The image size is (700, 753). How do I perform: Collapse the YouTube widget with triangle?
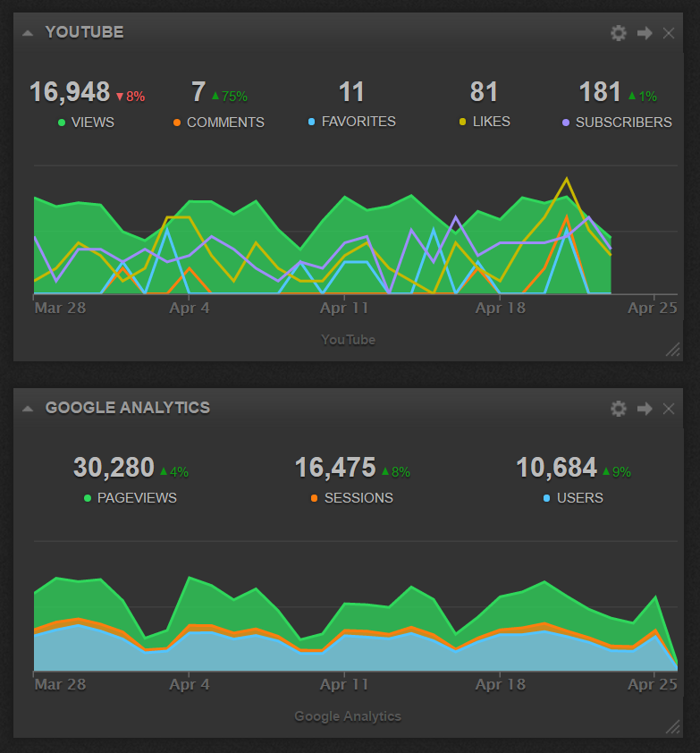28,33
